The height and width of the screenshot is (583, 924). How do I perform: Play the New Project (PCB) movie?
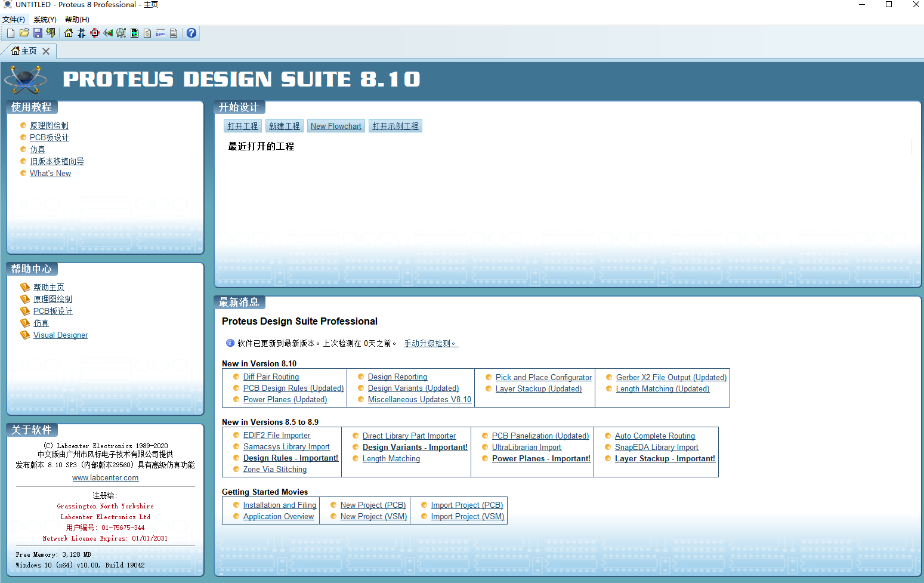(373, 505)
